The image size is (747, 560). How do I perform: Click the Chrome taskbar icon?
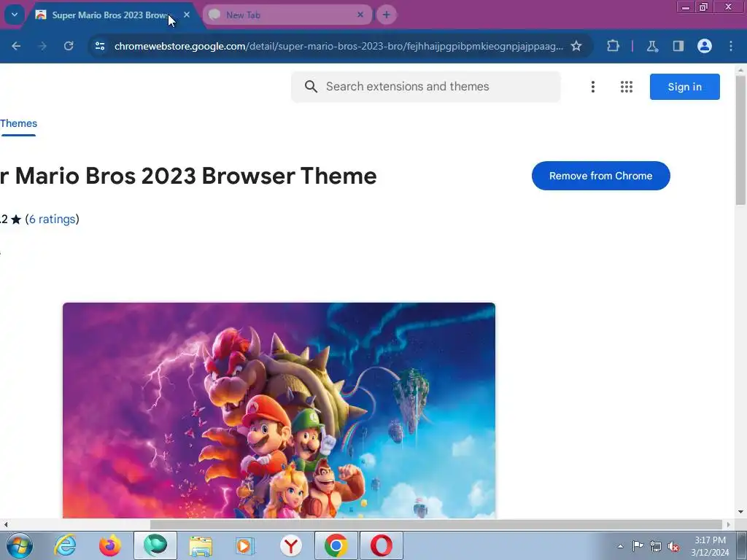pyautogui.click(x=336, y=545)
